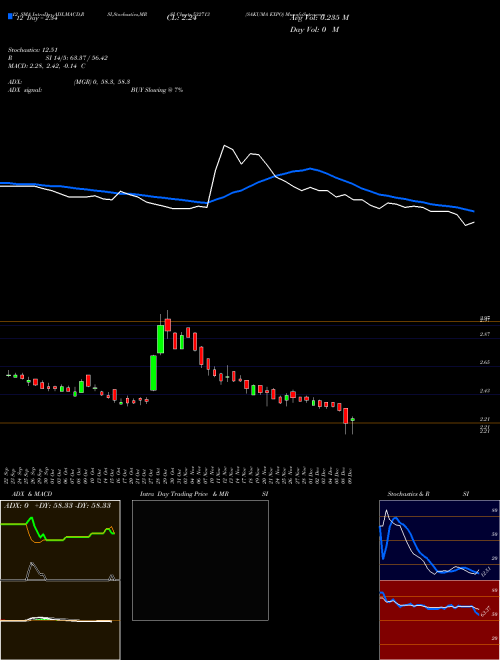Select the 'BUY Slowing @ 7%' signal text
This screenshot has height=660, width=500.
pyautogui.click(x=157, y=90)
